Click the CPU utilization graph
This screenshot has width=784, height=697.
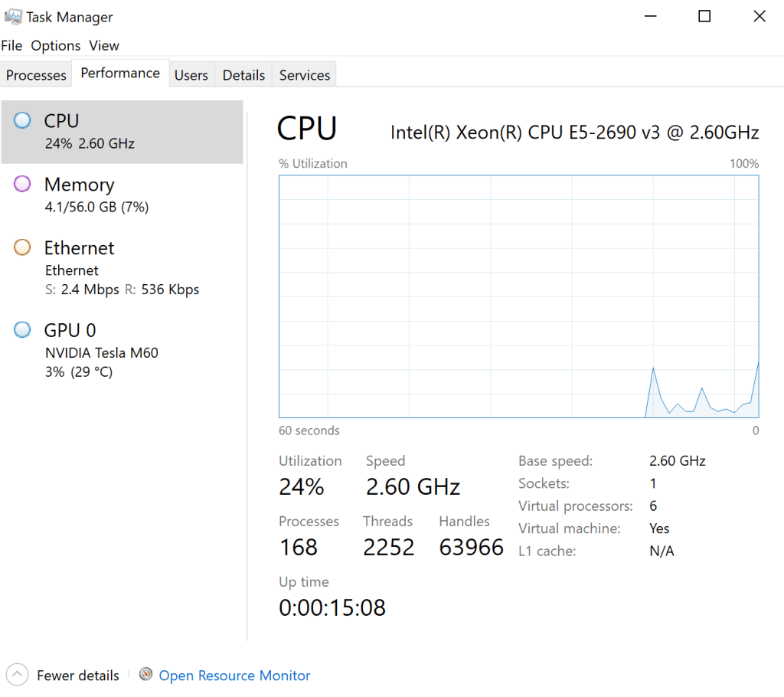[518, 296]
